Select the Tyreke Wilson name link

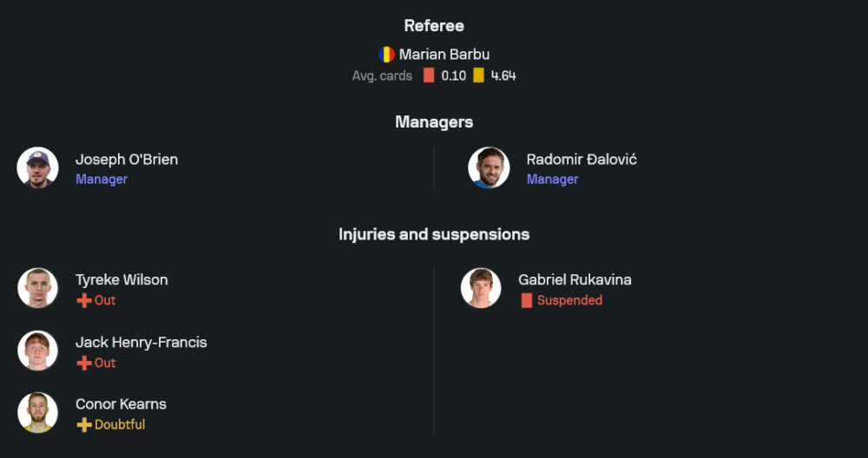[x=122, y=280]
